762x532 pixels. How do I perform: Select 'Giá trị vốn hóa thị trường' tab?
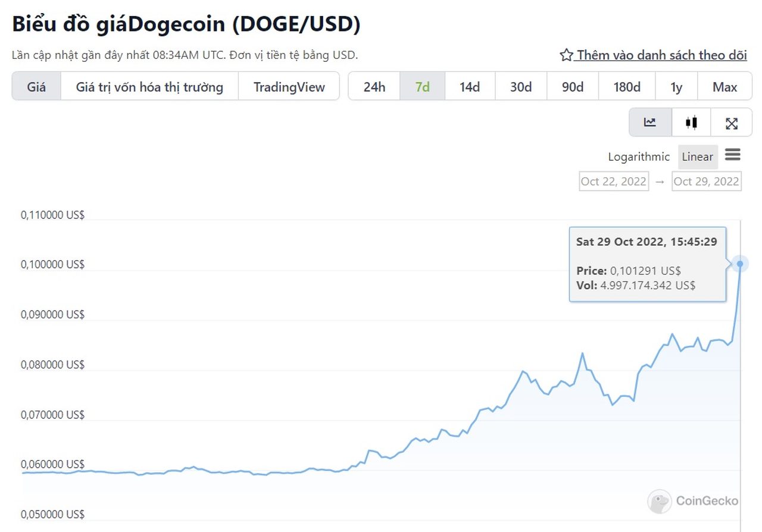(x=149, y=87)
